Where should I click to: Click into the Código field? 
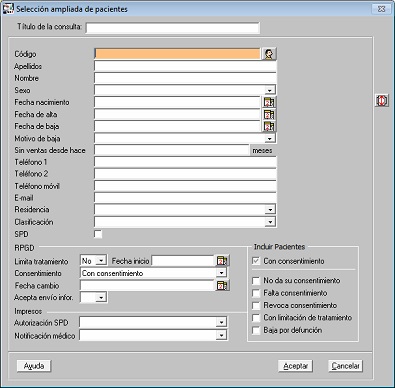(177, 54)
